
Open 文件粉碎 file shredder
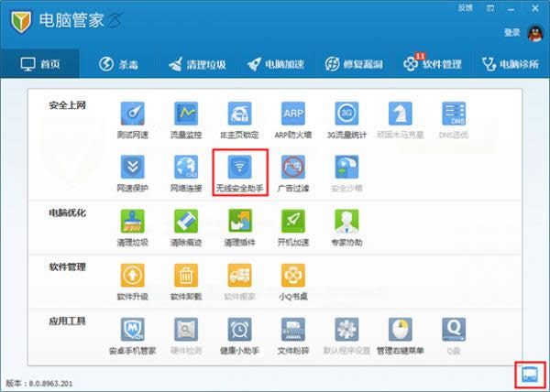pos(293,336)
